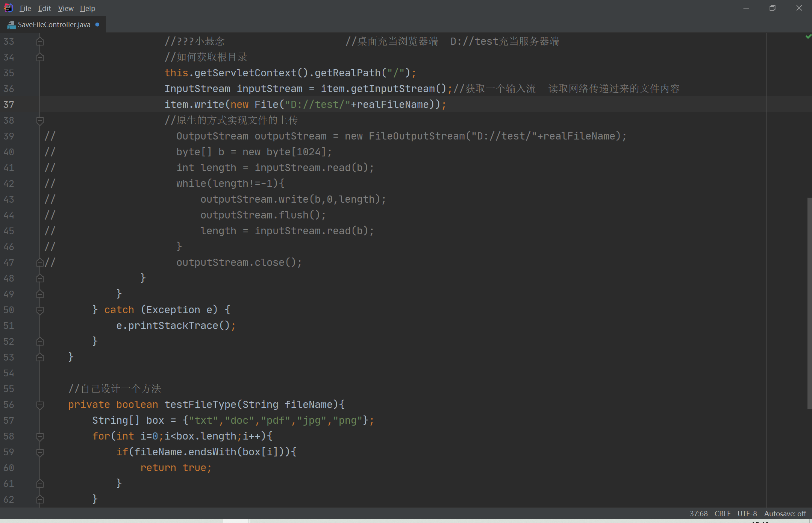Image resolution: width=812 pixels, height=523 pixels.
Task: Switch to the SaveFileController.java tab
Action: coord(54,24)
